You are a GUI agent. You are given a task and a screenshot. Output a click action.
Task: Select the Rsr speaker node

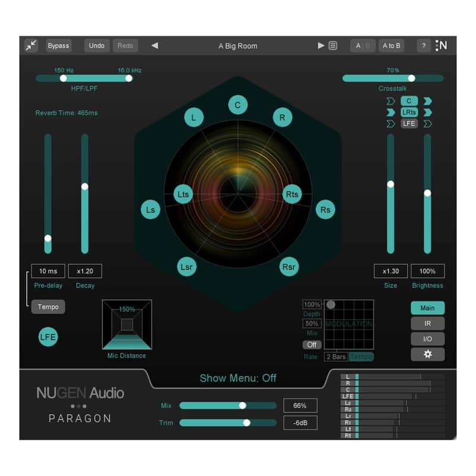289,267
